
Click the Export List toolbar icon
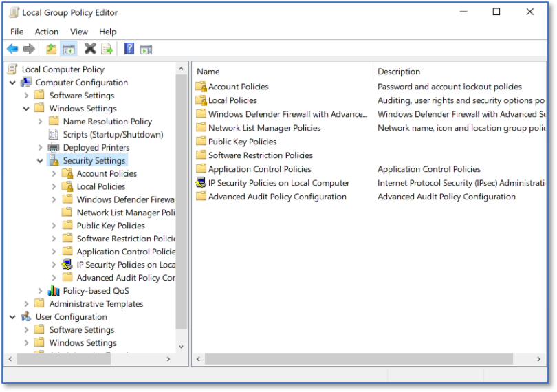coord(107,49)
